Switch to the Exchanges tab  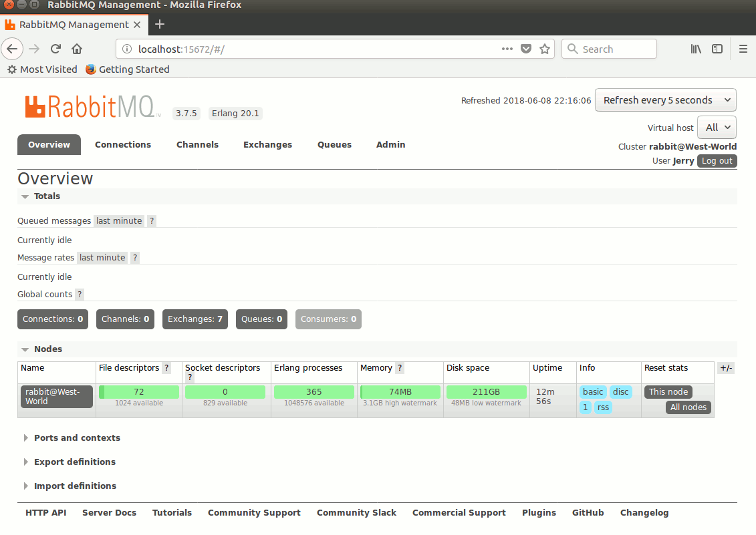tap(267, 144)
